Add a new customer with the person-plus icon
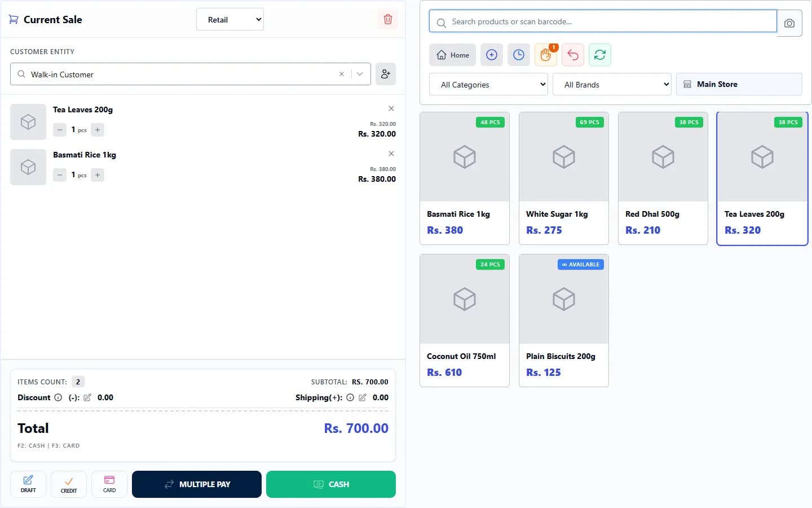 (x=386, y=74)
